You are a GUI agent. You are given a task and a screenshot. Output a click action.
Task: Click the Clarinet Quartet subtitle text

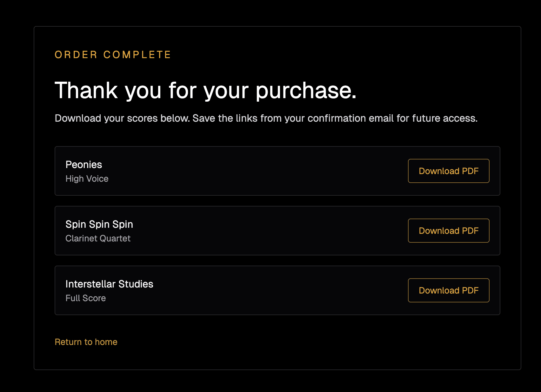(98, 238)
